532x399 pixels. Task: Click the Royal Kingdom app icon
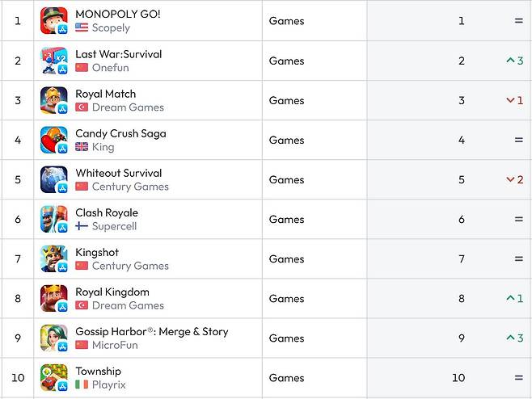click(54, 298)
